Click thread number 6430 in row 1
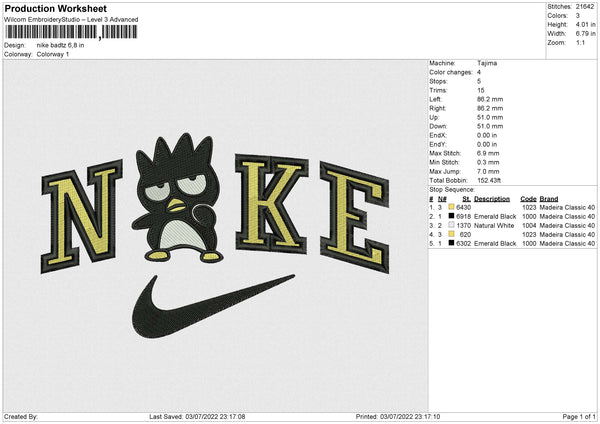The image size is (600, 424). click(463, 207)
